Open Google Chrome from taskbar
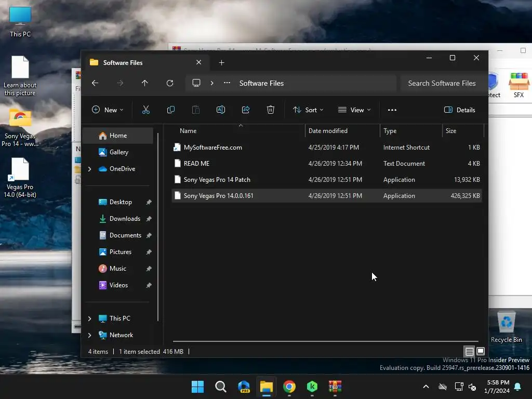 point(289,387)
